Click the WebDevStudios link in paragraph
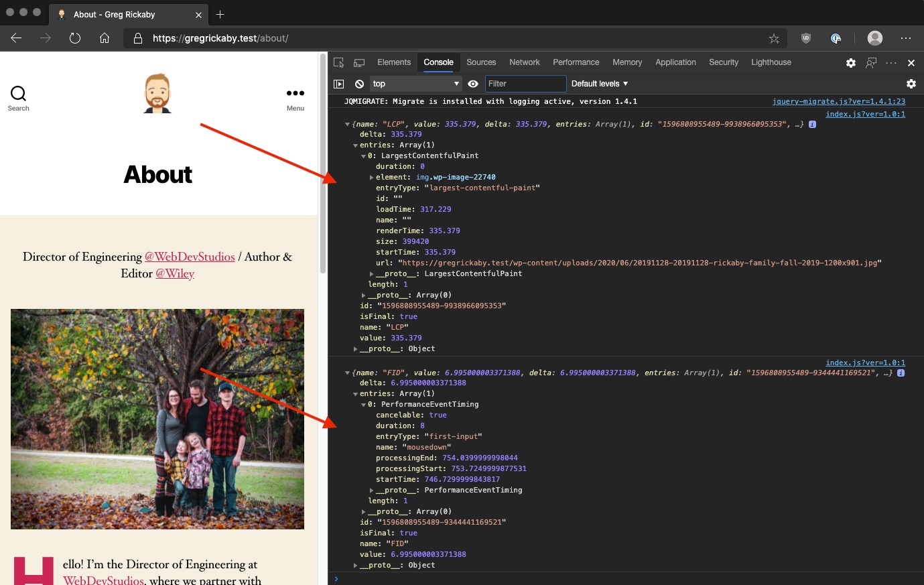This screenshot has height=585, width=924. coord(103,580)
